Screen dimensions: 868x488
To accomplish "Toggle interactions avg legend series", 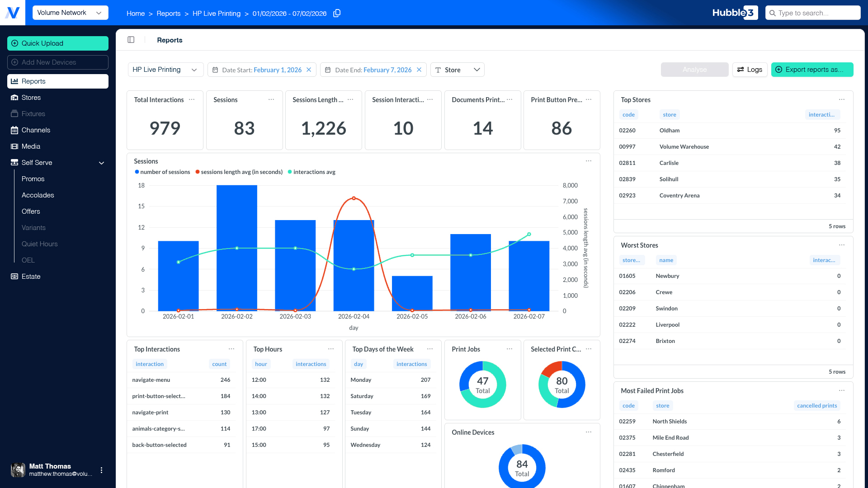I will click(x=311, y=172).
